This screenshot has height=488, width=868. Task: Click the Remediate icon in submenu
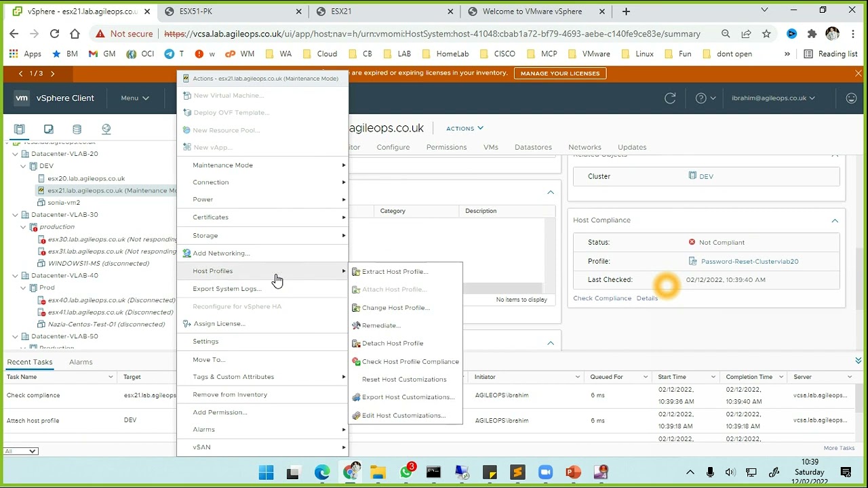pos(356,325)
